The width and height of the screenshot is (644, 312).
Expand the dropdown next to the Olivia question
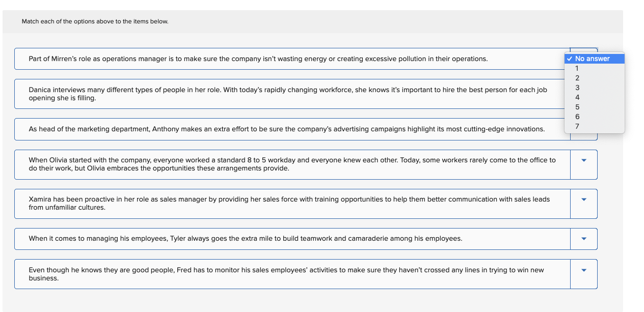(x=583, y=164)
